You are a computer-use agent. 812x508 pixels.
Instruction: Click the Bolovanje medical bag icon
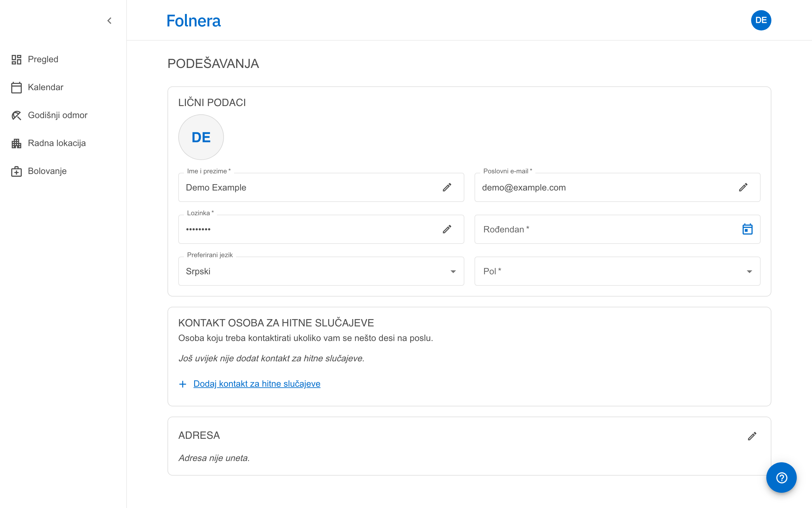16,171
